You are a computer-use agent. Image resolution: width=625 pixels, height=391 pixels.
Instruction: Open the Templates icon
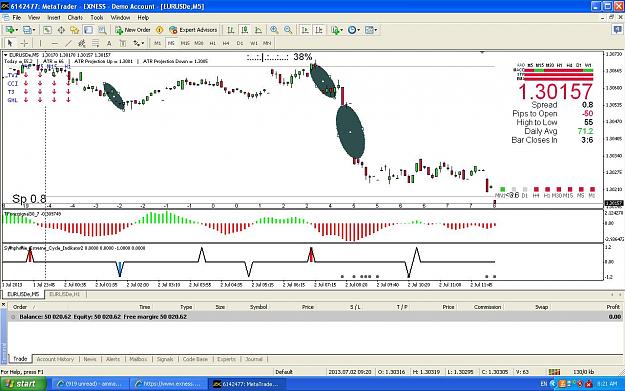pyautogui.click(x=369, y=30)
